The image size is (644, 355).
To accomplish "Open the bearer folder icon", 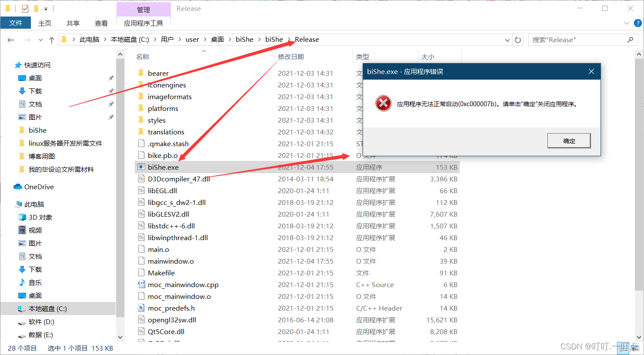I will (141, 73).
